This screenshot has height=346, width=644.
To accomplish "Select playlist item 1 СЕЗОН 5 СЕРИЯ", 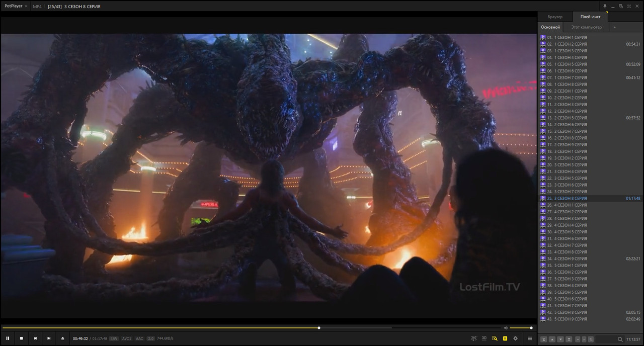I will (x=590, y=64).
